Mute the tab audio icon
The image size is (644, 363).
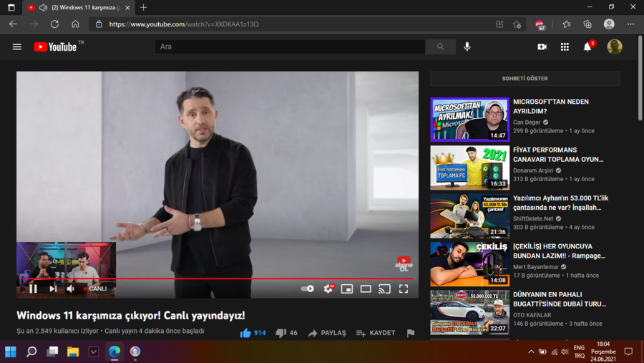point(43,7)
